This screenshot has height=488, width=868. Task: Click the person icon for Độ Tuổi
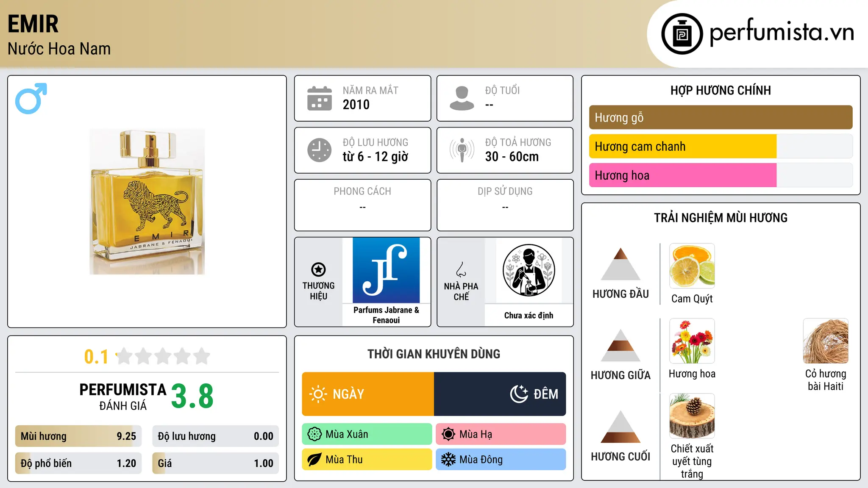[462, 98]
